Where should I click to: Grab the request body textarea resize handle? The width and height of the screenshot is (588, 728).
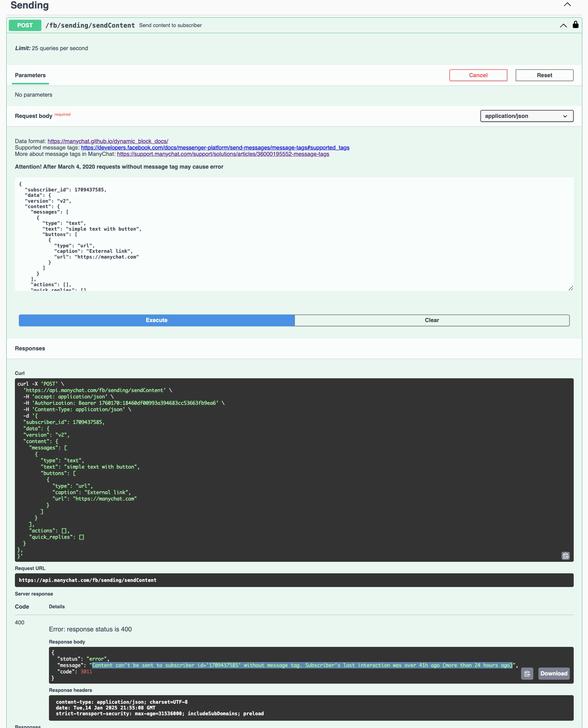click(x=570, y=288)
